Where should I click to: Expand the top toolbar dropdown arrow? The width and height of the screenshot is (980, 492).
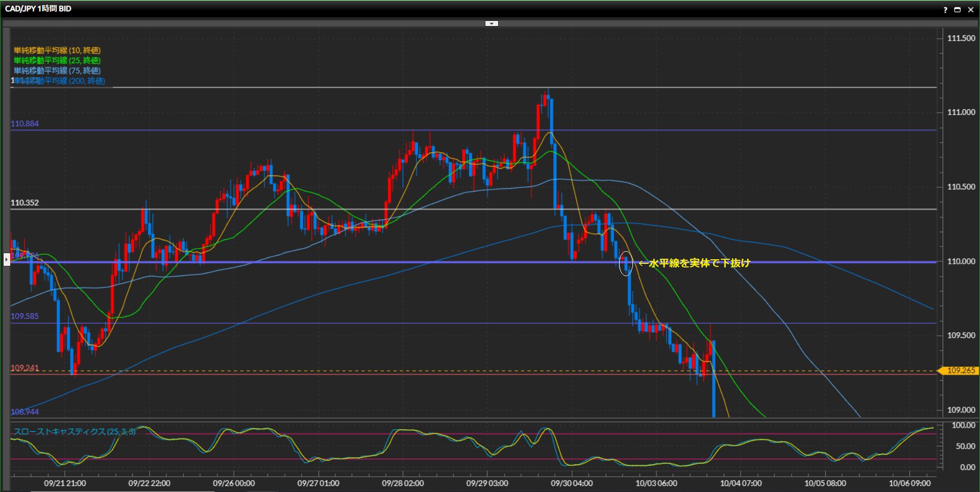[x=492, y=23]
